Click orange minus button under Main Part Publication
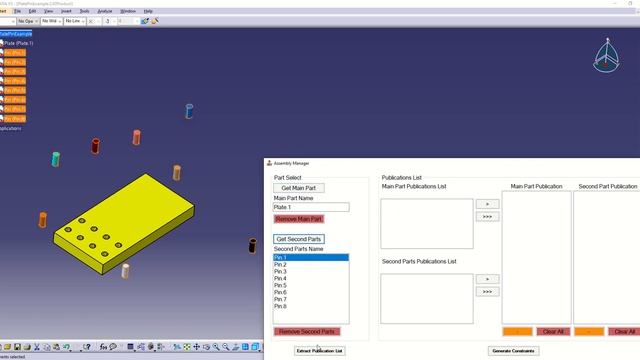 pos(518,331)
